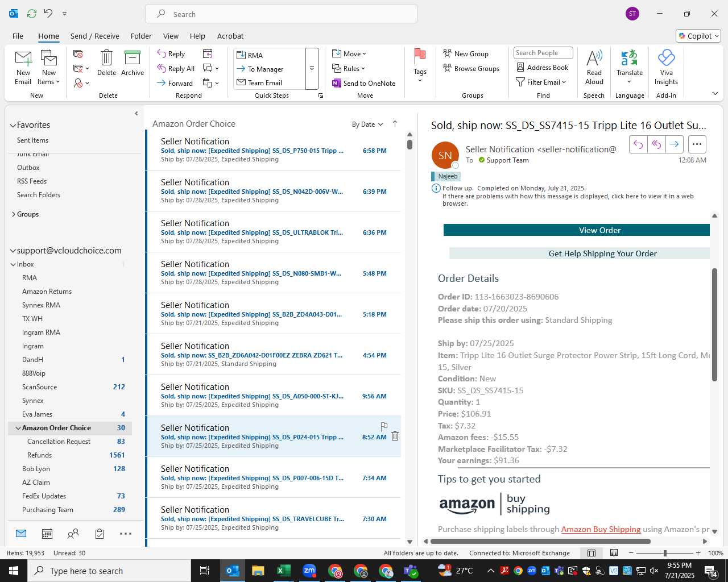Open the View tab
This screenshot has height=582, width=728.
coord(171,36)
